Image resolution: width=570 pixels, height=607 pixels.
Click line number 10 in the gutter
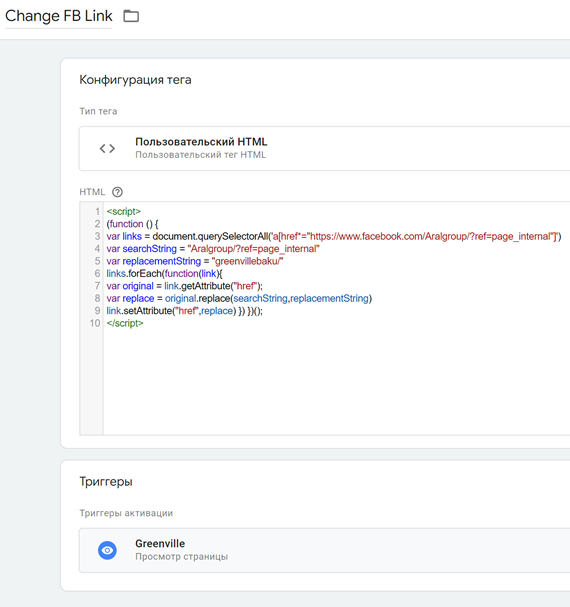pyautogui.click(x=95, y=323)
